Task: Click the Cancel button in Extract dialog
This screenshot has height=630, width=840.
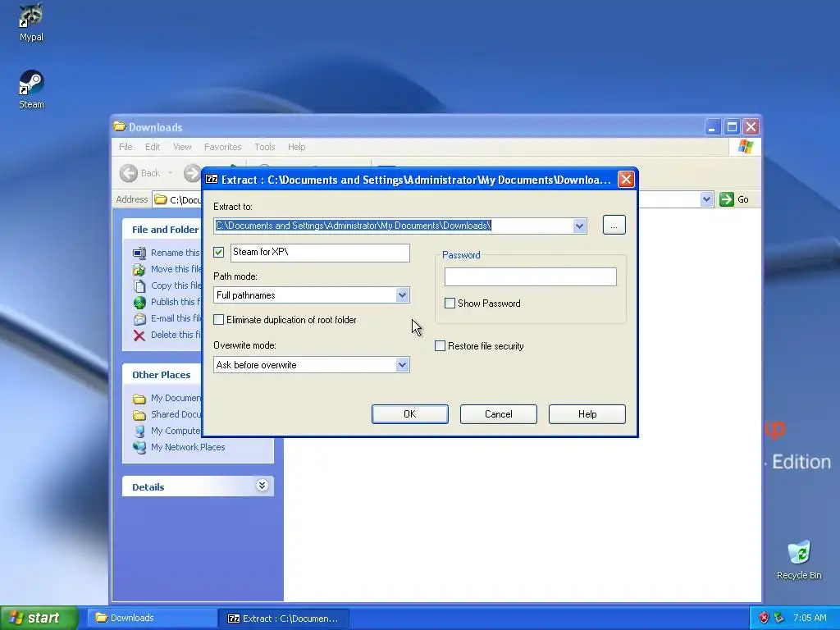Action: tap(498, 414)
